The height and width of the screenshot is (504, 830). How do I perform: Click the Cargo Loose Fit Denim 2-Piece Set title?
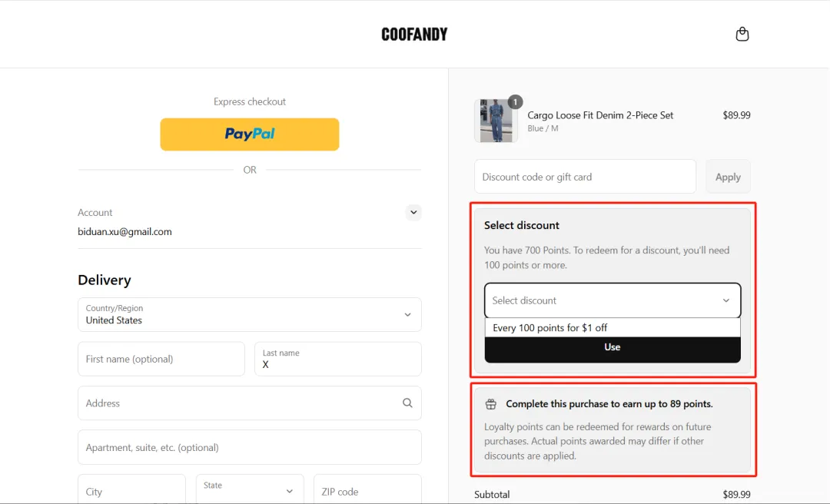[x=600, y=115]
